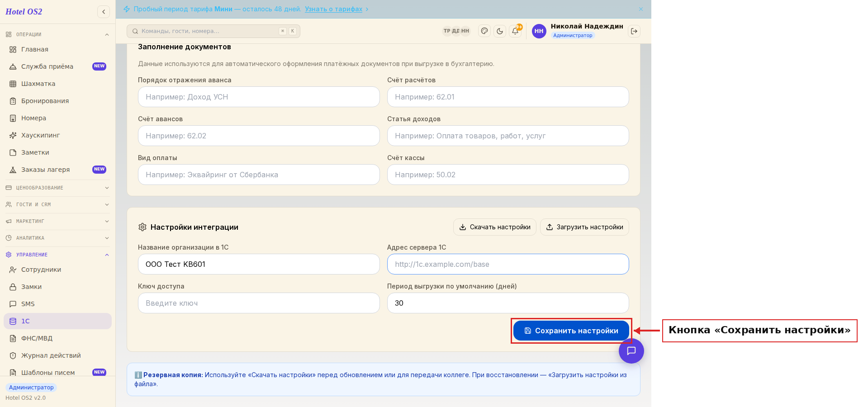Open notifications bell icon

tap(515, 31)
